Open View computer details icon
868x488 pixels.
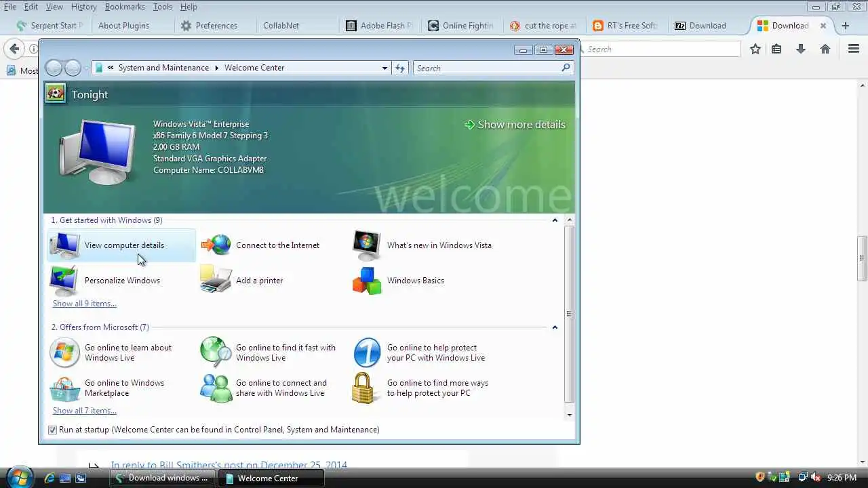tap(65, 245)
